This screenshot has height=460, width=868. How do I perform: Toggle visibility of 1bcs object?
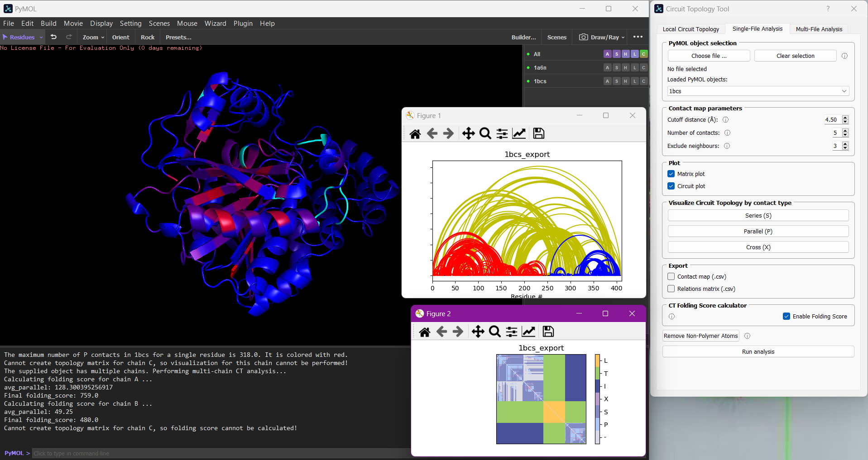tap(528, 81)
